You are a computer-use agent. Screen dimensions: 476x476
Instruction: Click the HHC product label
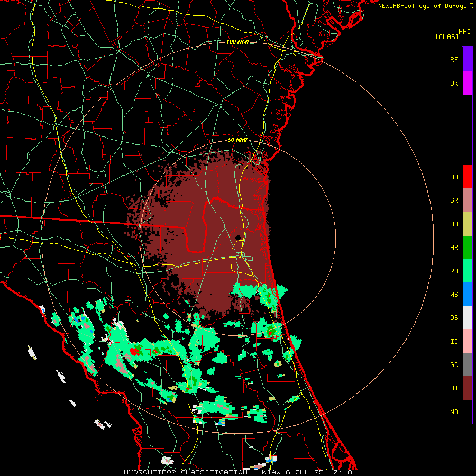tap(465, 32)
